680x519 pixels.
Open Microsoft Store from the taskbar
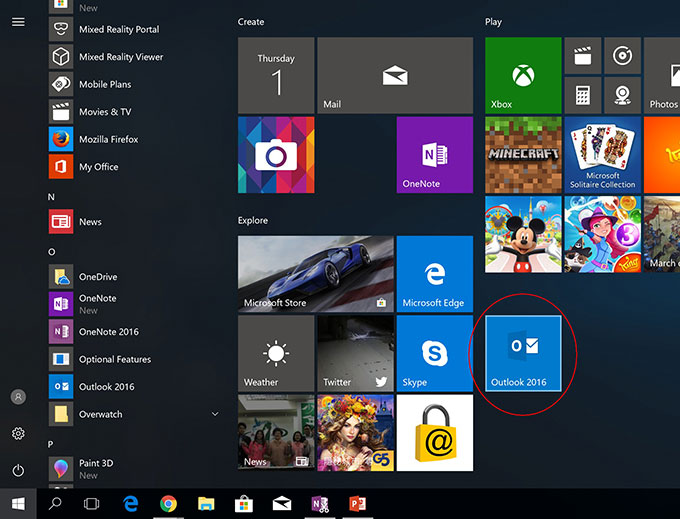tap(244, 503)
